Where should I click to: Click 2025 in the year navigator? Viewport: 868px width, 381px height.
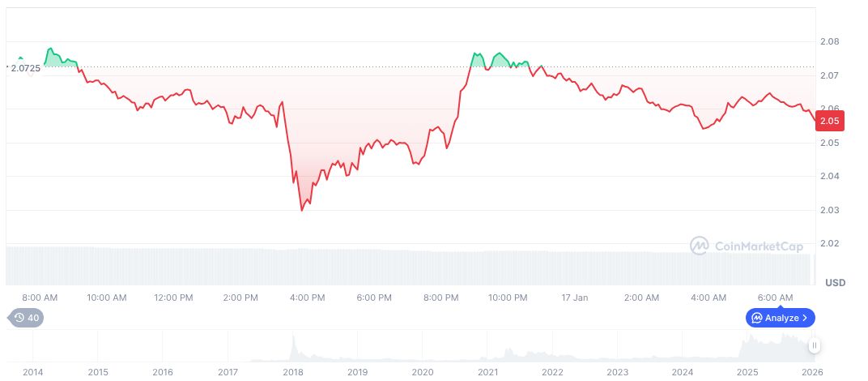(x=747, y=372)
